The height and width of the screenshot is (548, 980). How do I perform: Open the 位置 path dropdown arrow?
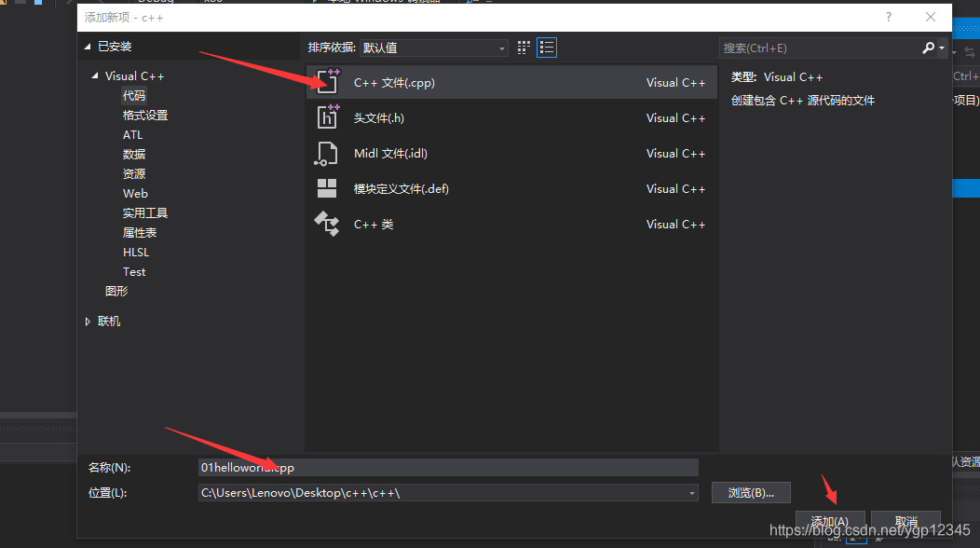[x=692, y=493]
